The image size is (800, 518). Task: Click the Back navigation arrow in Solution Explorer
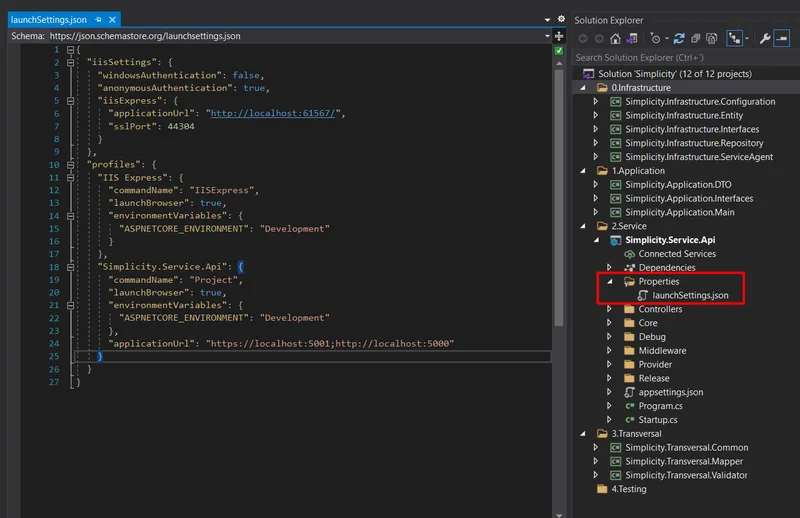click(583, 39)
